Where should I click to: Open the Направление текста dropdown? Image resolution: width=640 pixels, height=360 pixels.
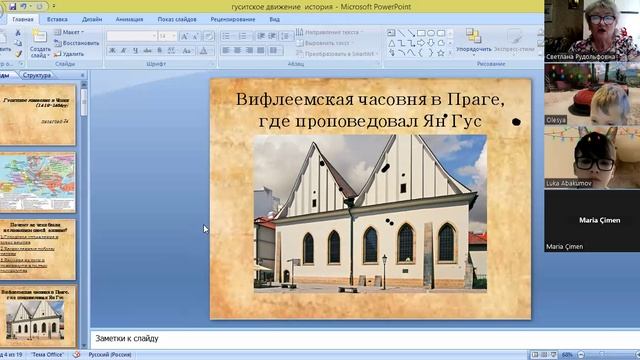[330, 32]
